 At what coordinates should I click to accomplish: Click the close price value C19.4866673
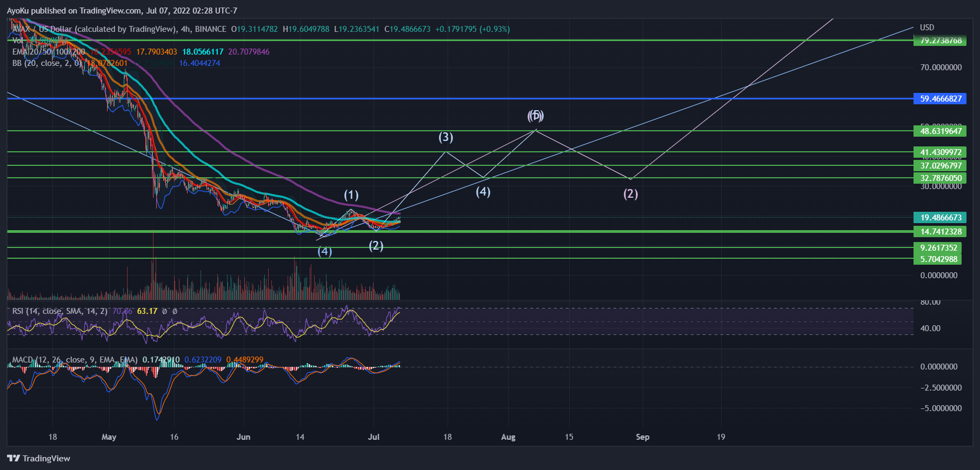tap(408, 29)
